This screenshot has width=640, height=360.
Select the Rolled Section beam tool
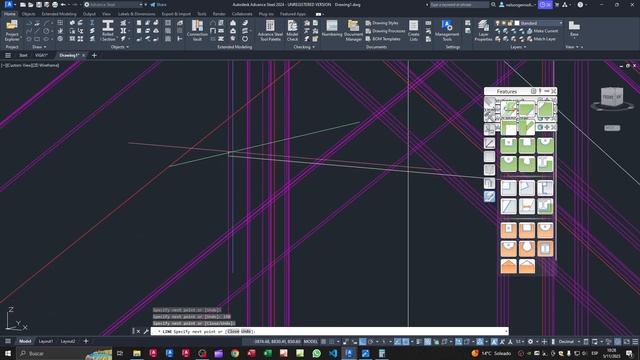(108, 31)
